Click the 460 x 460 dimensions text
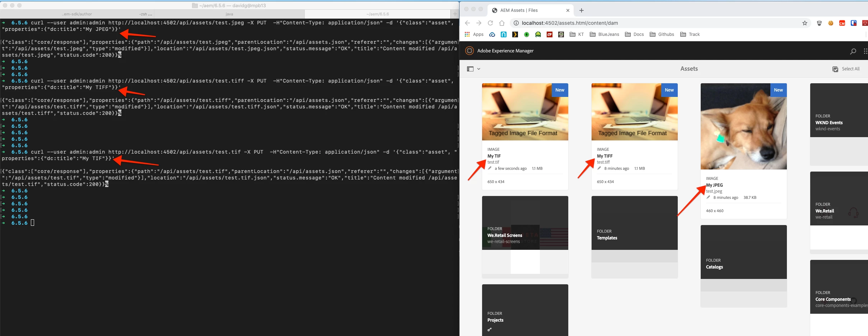Viewport: 868px width, 336px height. point(715,211)
